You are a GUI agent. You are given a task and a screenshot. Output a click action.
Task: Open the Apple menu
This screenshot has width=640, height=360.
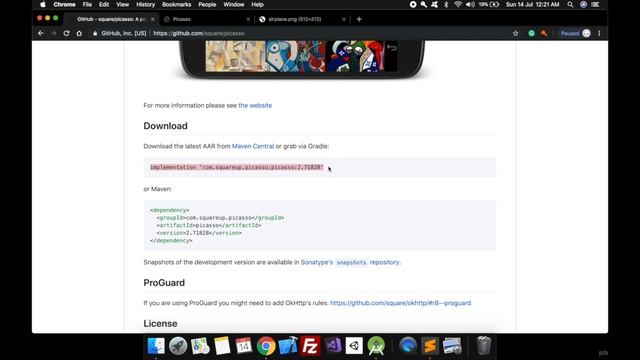click(43, 4)
